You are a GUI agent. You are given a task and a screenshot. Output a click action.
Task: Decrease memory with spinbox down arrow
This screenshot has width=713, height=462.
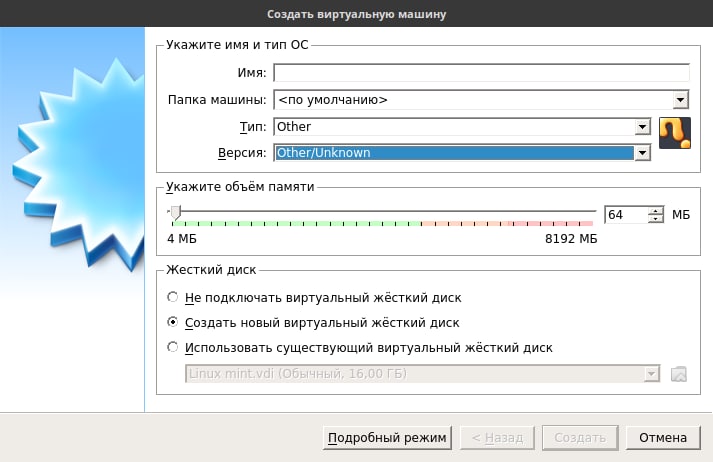pos(656,219)
